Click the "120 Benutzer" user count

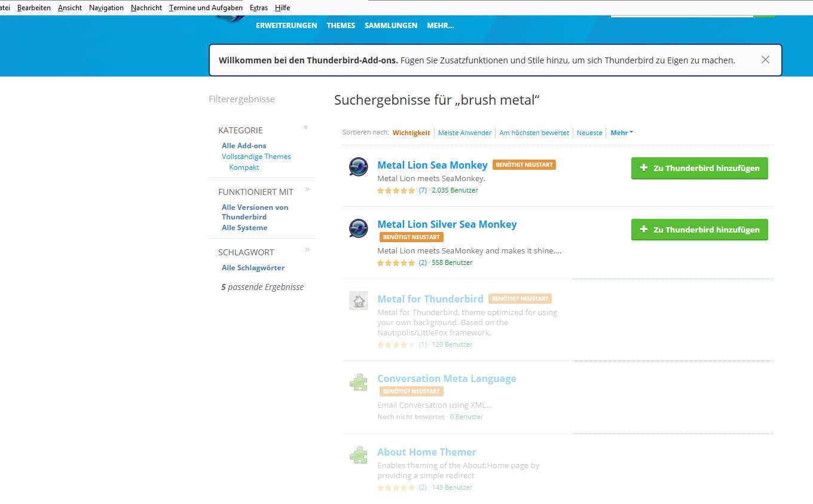pos(452,345)
